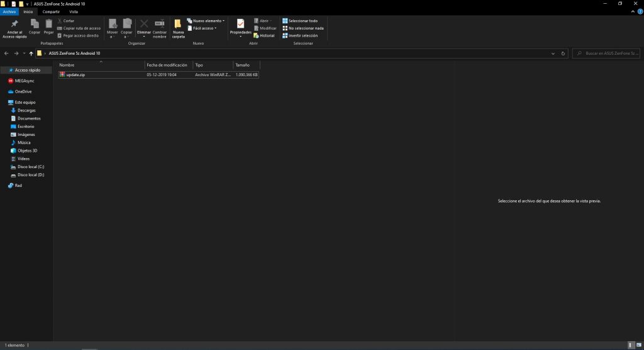The image size is (644, 350).
Task: Click the Archivo WinRAR Z... type cell
Action: pyautogui.click(x=213, y=75)
